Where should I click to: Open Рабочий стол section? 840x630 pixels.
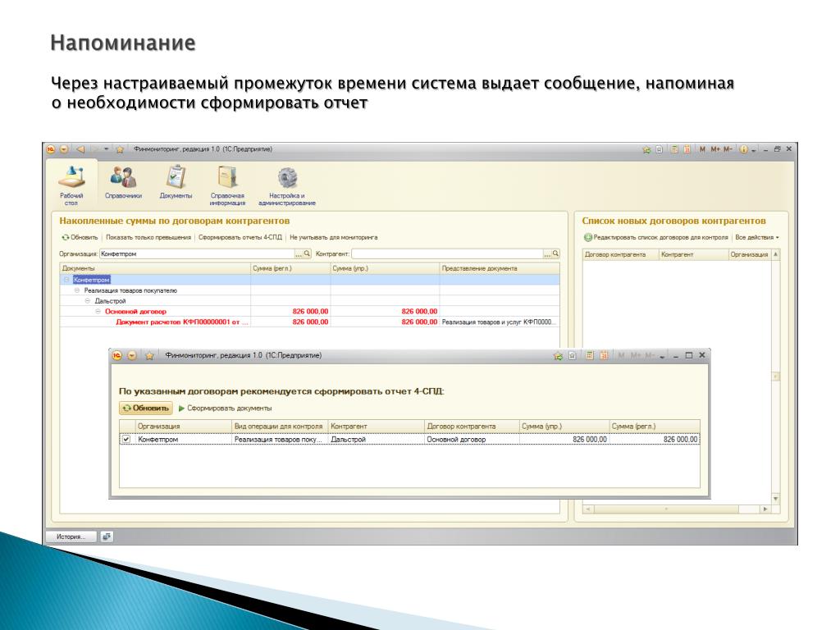[x=71, y=185]
